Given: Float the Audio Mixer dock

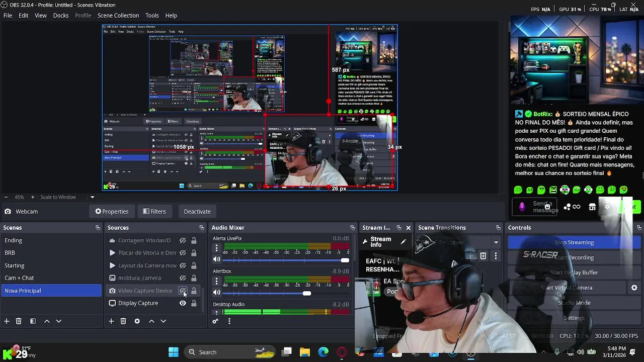Looking at the screenshot, I should [352, 228].
